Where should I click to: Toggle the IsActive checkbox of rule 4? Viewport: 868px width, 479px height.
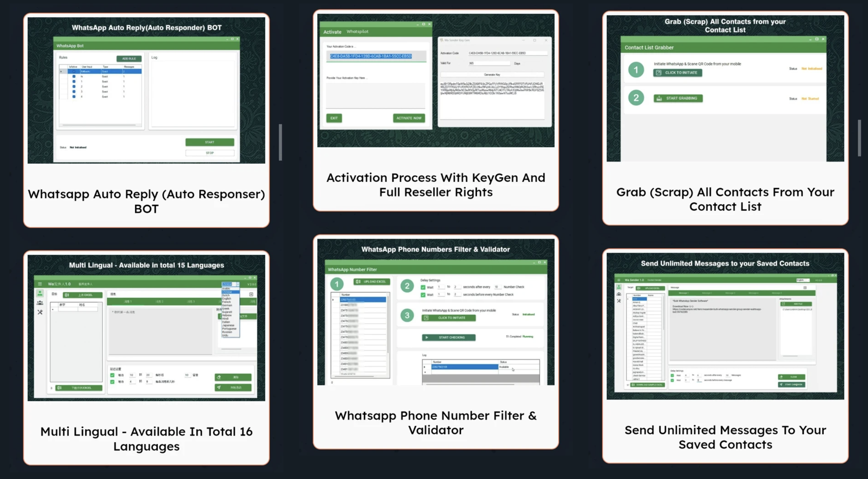[74, 97]
